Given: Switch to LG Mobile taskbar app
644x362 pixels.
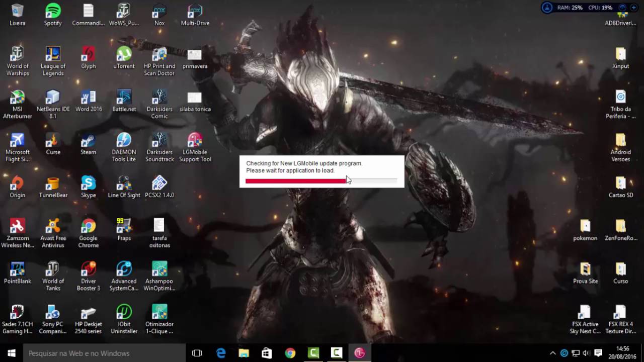Looking at the screenshot, I should [359, 353].
